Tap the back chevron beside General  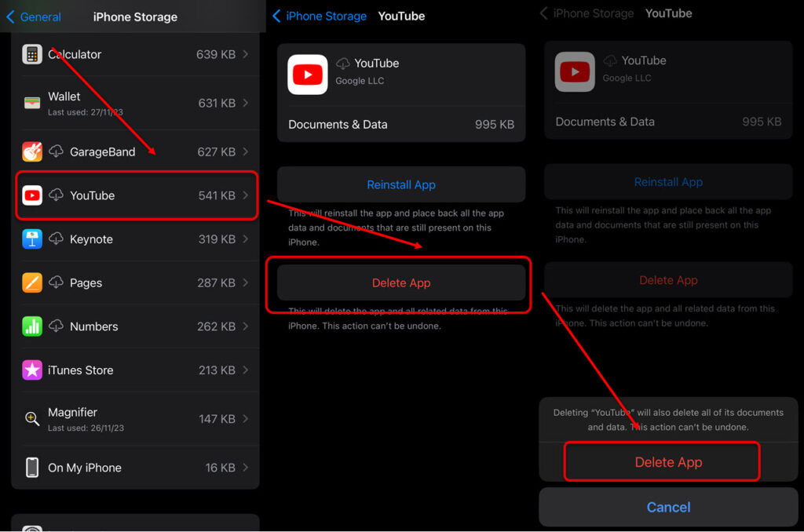[x=9, y=17]
